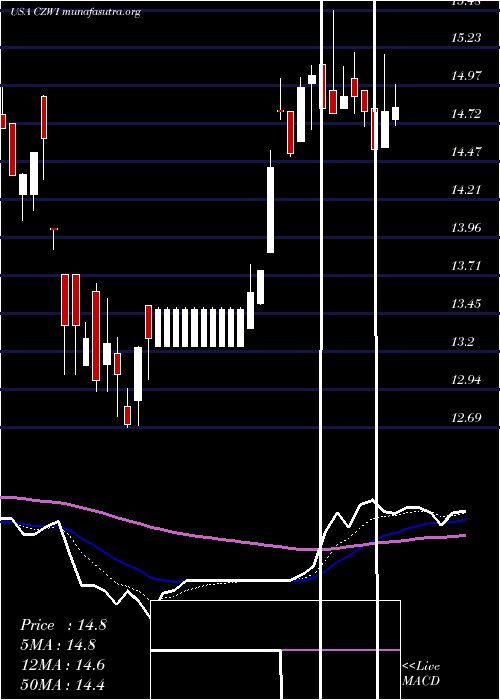The width and height of the screenshot is (500, 700).
Task: Click the '<<Live MACD' label
Action: pos(421,674)
